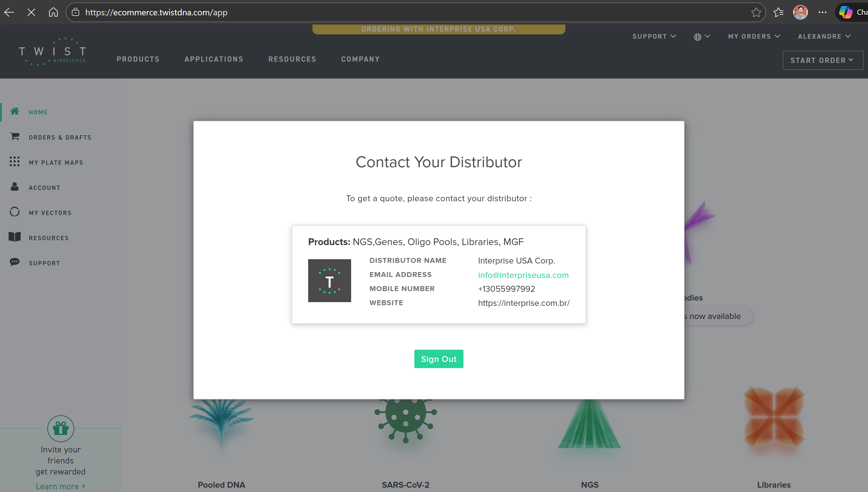Click the info@interpriseusa.com email link
The image size is (868, 492).
tap(523, 275)
